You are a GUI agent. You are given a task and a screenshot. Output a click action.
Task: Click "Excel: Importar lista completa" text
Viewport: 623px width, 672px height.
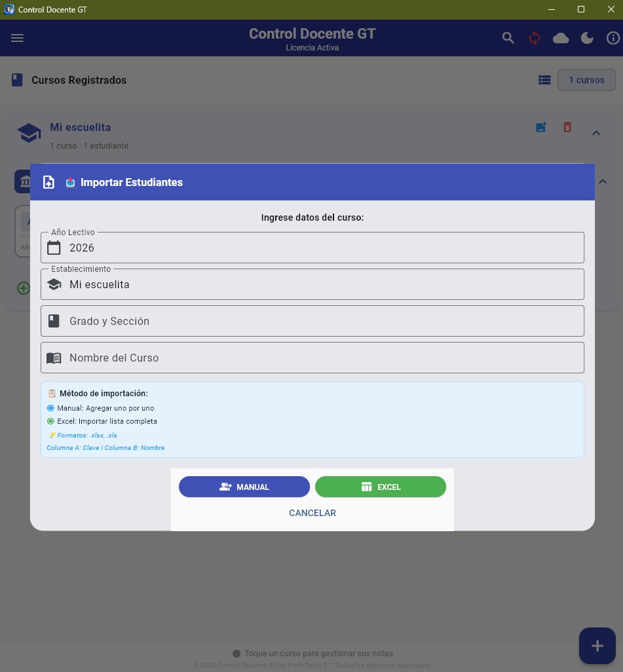click(107, 421)
